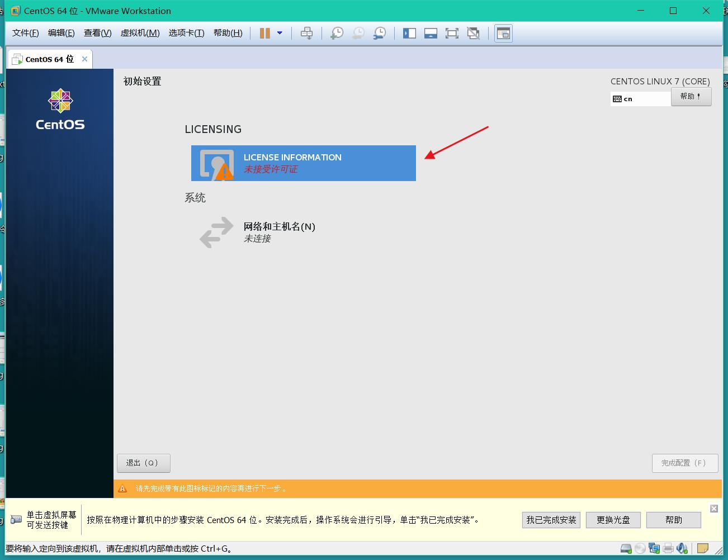Select the cn keyboard layout indicator
The width and height of the screenshot is (728, 560).
(x=640, y=99)
